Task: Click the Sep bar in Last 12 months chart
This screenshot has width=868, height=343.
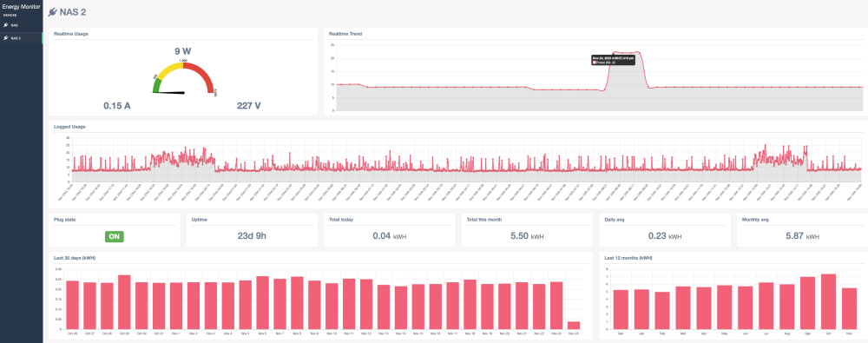Action: 807,302
